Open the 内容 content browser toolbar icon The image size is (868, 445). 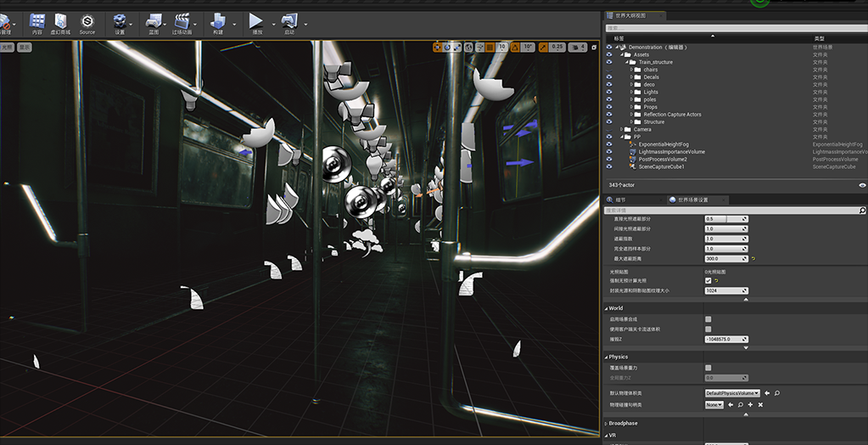pyautogui.click(x=37, y=21)
